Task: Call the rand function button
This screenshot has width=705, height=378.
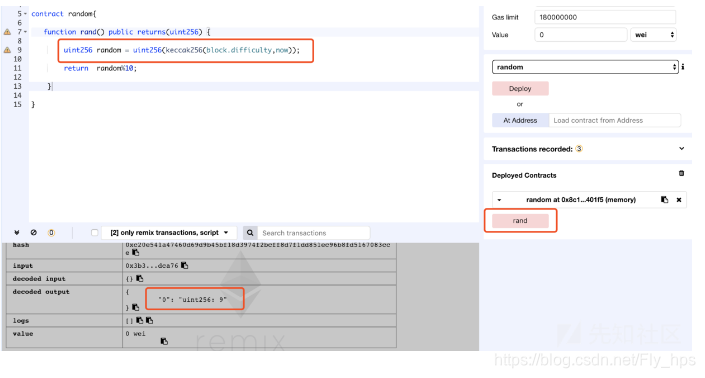Action: tap(520, 221)
